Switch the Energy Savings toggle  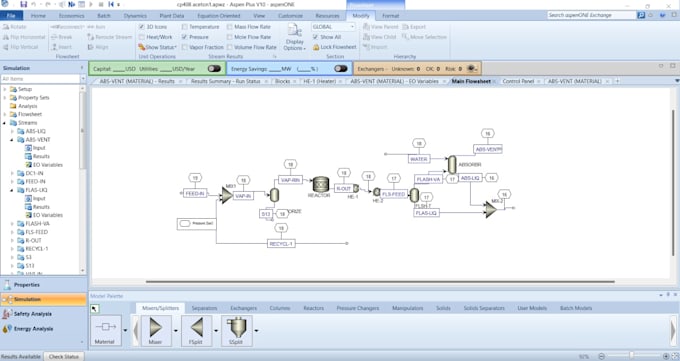[x=341, y=69]
